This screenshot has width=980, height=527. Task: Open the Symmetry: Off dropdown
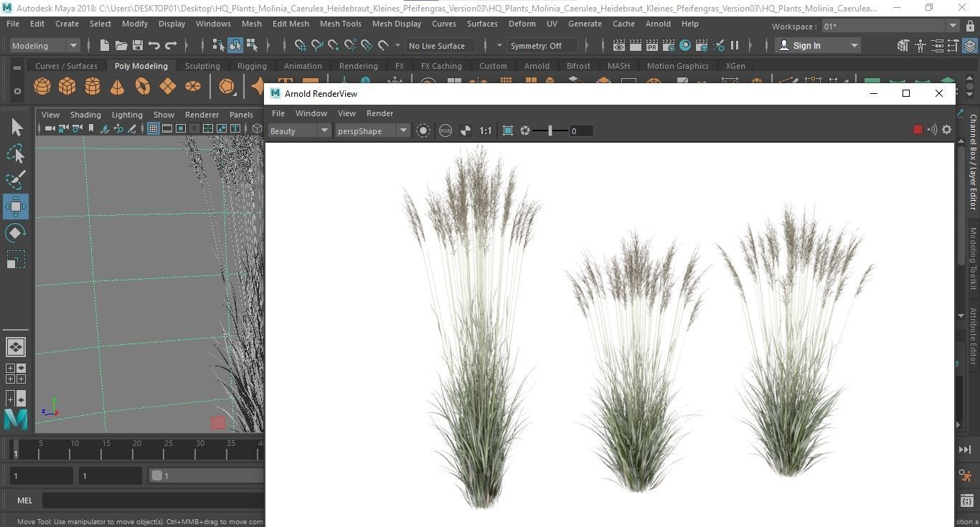(x=542, y=45)
